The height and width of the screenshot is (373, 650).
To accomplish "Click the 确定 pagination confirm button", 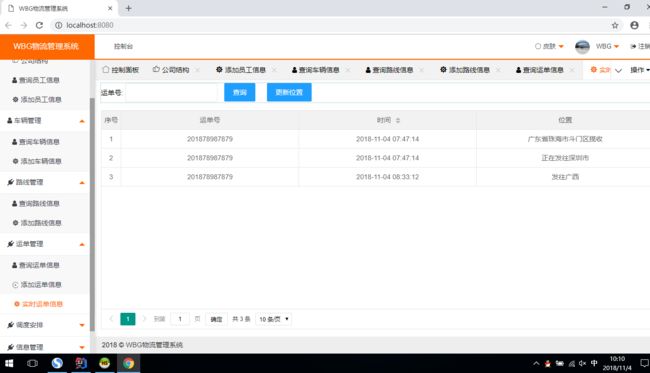I will [216, 319].
